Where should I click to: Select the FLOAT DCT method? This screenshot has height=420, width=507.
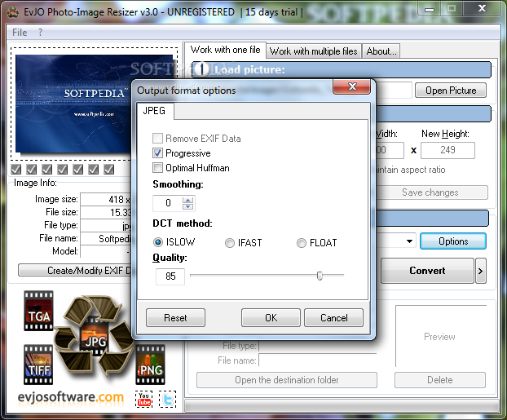[x=302, y=243]
